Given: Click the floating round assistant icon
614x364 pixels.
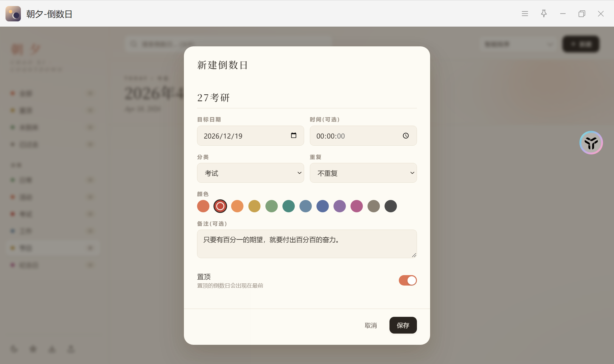Looking at the screenshot, I should coord(591,143).
